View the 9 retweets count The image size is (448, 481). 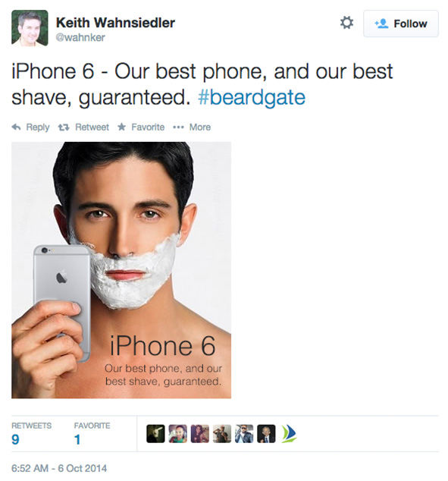click(x=15, y=439)
